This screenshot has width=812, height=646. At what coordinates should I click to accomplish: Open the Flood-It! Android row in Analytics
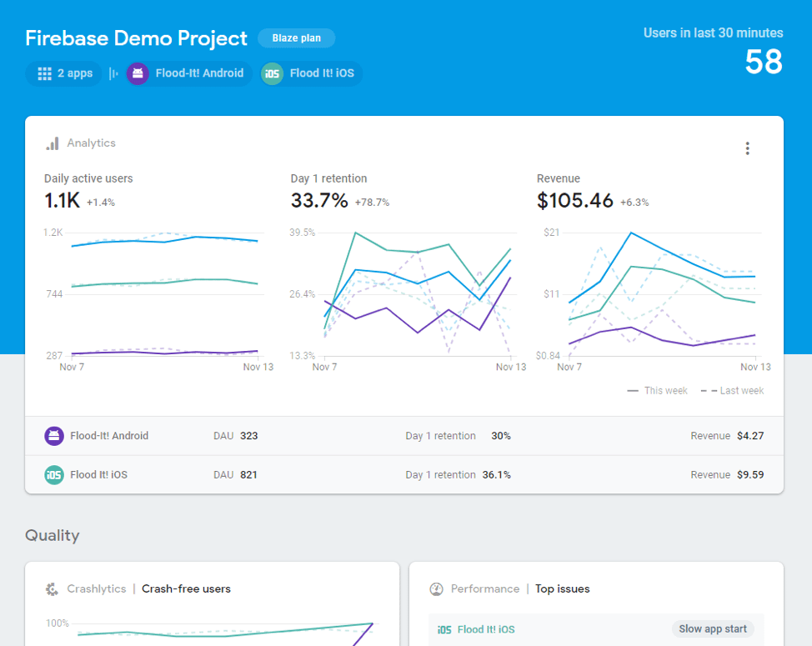tap(404, 436)
